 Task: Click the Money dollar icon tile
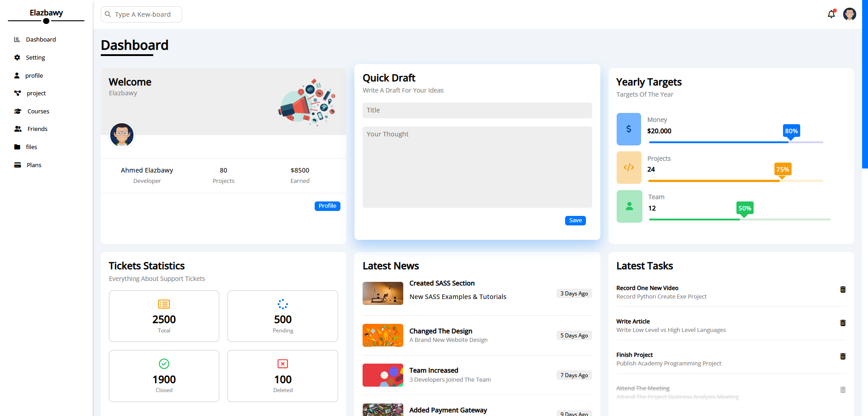629,129
